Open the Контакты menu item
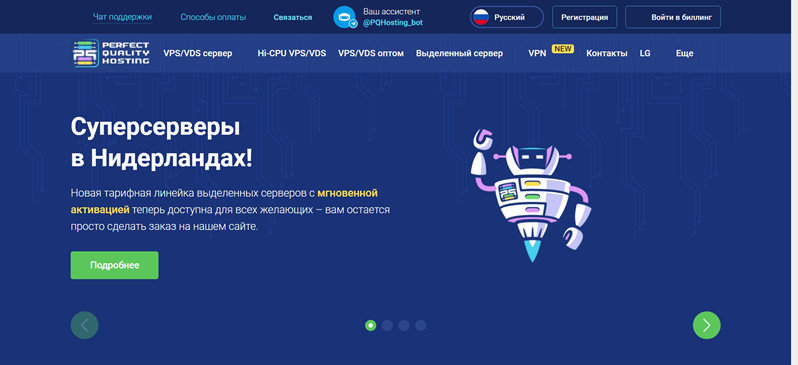The height and width of the screenshot is (365, 798). click(607, 53)
